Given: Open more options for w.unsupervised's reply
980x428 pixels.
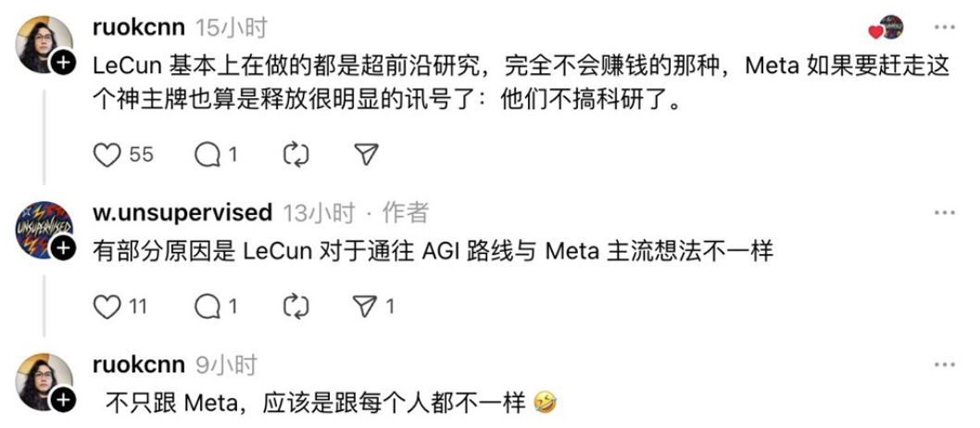Looking at the screenshot, I should click(944, 213).
